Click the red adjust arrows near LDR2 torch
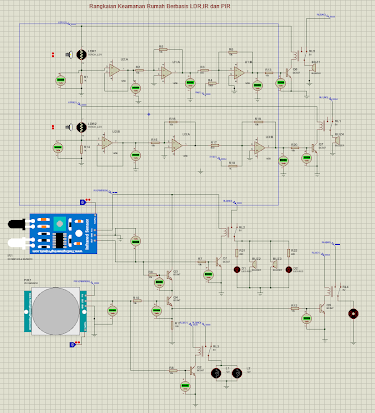Viewport: 375px width, 413px height. 53,127
